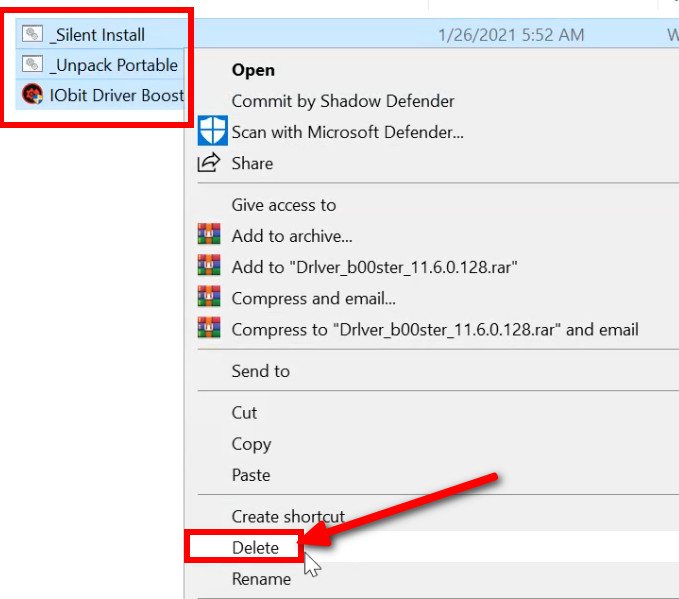Select the _Unpack Portable file icon

coord(34,66)
